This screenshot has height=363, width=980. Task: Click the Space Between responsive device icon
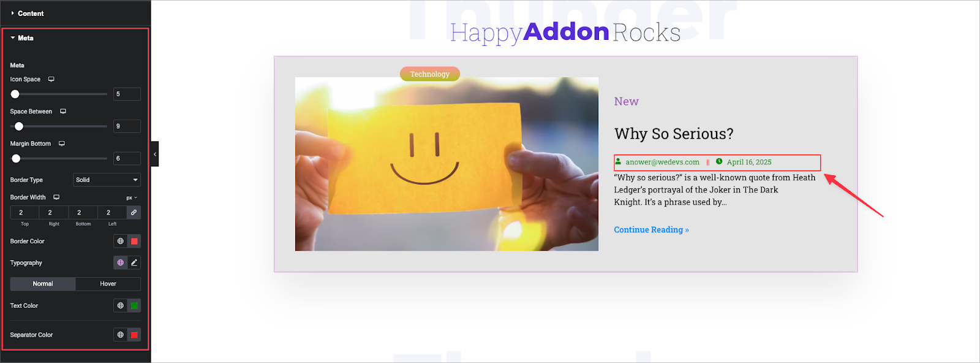pos(63,112)
